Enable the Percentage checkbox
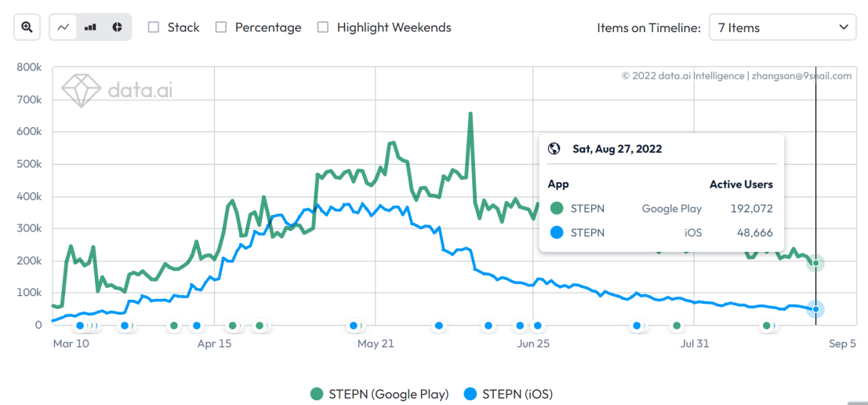Image resolution: width=868 pixels, height=405 pixels. coord(221,27)
